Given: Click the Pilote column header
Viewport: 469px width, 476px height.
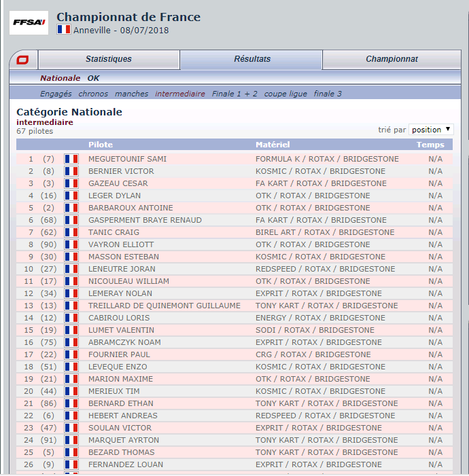Looking at the screenshot, I should pyautogui.click(x=101, y=145).
